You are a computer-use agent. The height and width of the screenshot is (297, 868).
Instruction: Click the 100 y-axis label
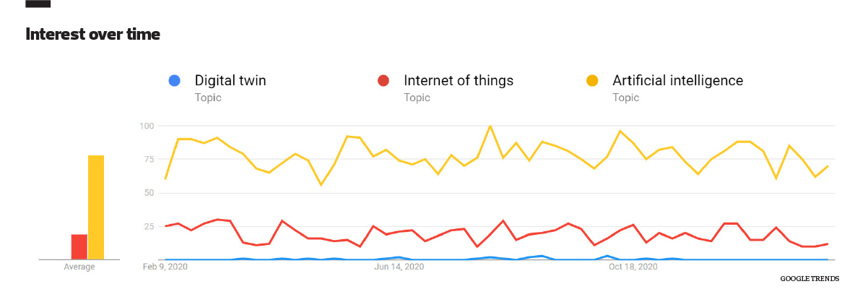coord(147,126)
